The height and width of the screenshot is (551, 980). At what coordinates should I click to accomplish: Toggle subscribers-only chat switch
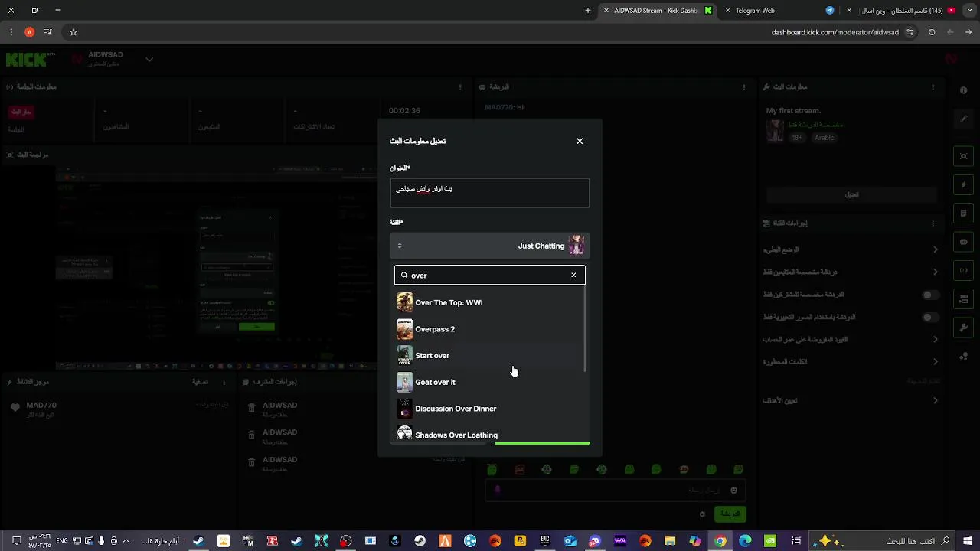[x=930, y=295]
